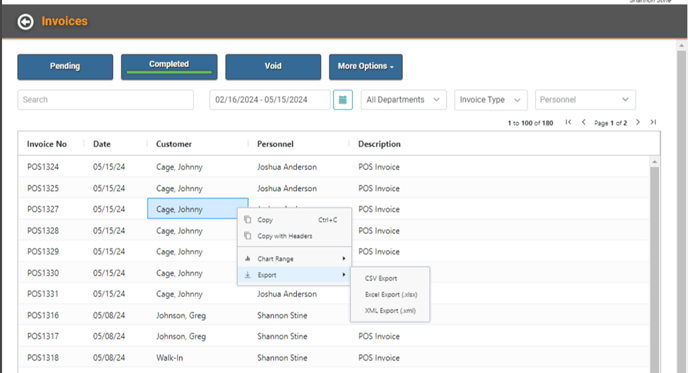The image size is (688, 373).
Task: Open the All Departments dropdown
Action: (x=404, y=100)
